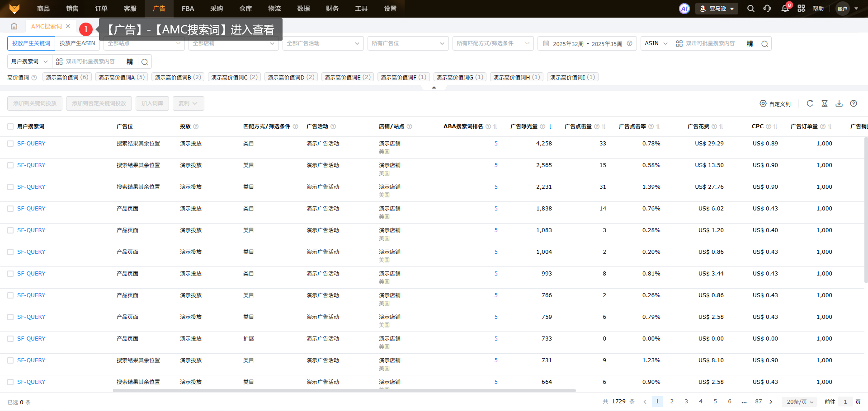This screenshot has height=411, width=868.
Task: Click the download export icon
Action: (839, 103)
